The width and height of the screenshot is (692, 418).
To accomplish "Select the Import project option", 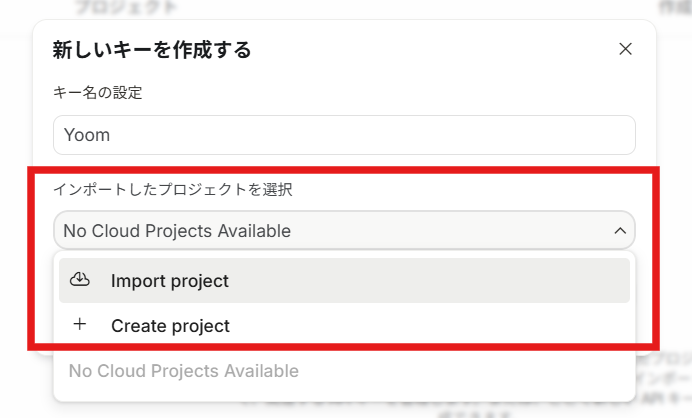I will [344, 281].
